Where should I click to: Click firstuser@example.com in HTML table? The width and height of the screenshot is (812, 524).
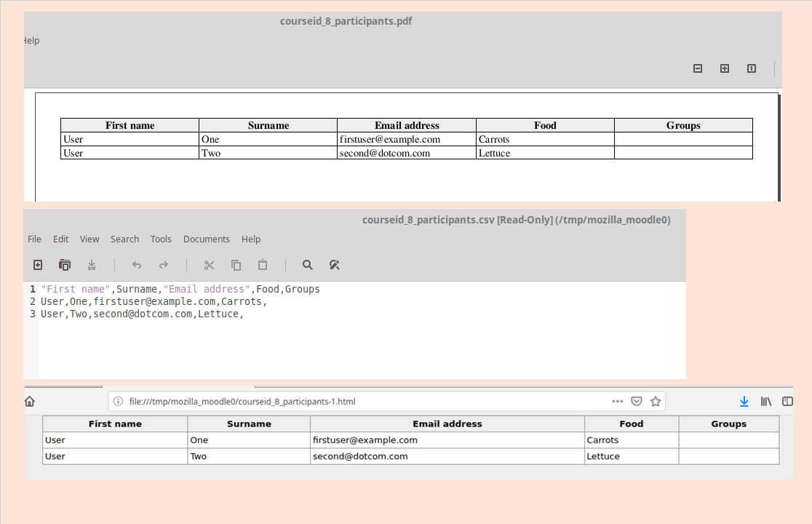point(365,440)
